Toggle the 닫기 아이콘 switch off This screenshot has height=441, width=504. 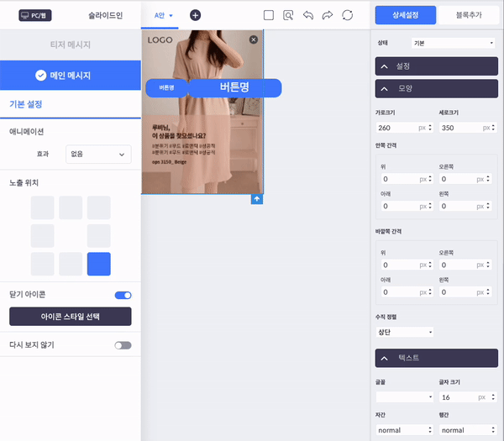(123, 295)
